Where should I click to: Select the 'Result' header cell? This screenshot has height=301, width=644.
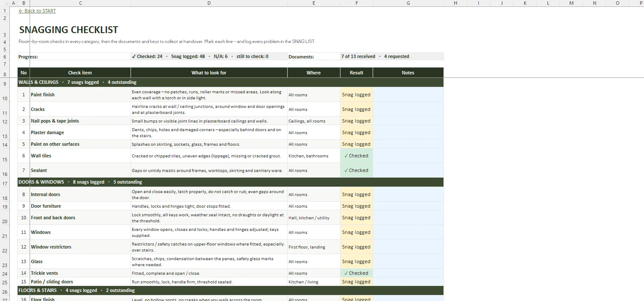click(x=356, y=73)
